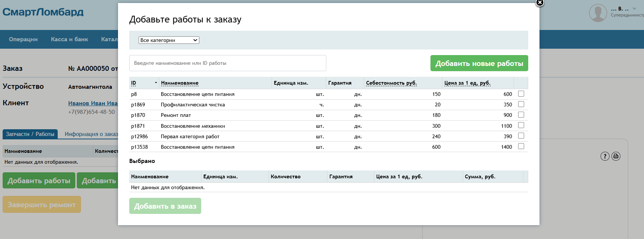Switch to Запчасти / Работы tab
The width and height of the screenshot is (644, 239).
(x=30, y=134)
